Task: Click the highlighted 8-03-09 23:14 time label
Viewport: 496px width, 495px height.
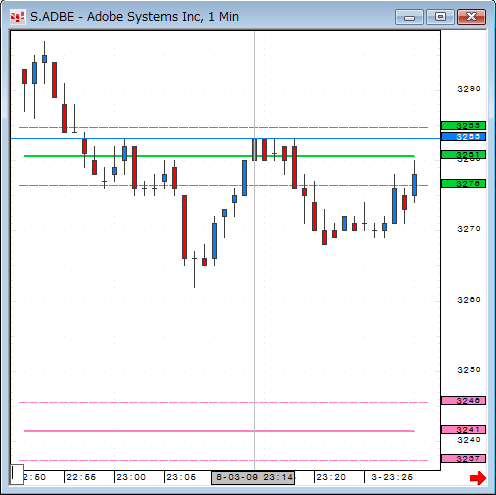Action: pos(253,477)
